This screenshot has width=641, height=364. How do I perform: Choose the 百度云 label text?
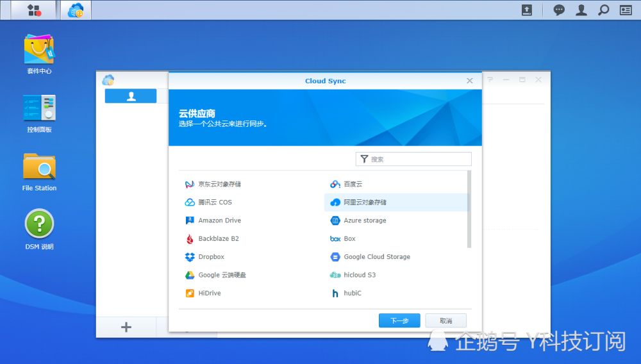pos(353,185)
